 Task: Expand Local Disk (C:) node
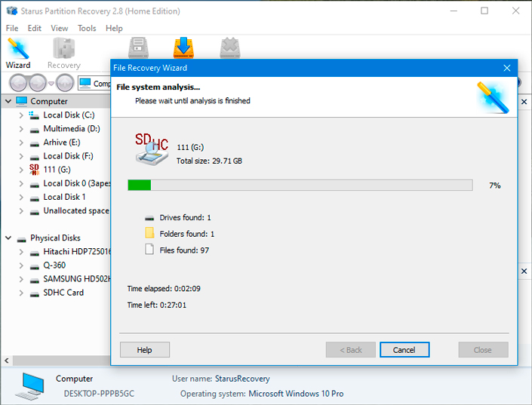[x=21, y=115]
